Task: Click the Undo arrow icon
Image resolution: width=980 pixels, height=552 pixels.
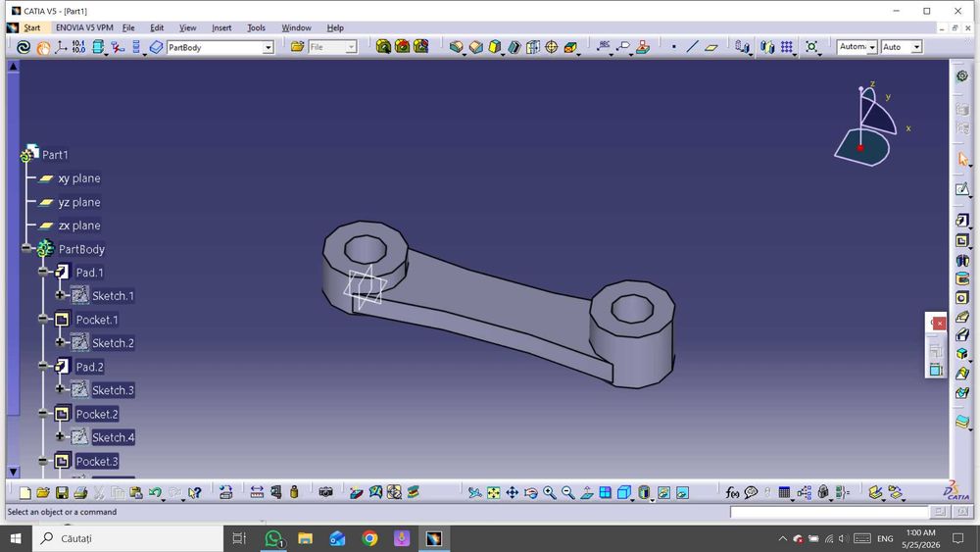Action: click(x=155, y=492)
